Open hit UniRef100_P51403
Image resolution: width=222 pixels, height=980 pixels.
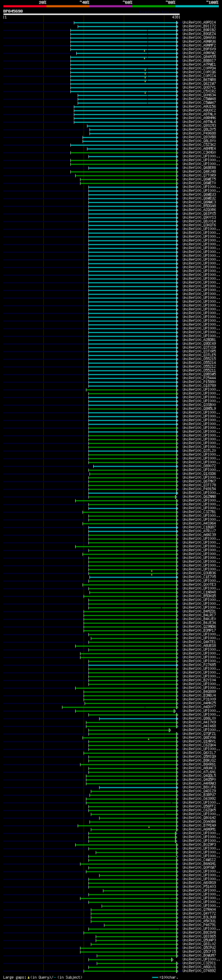coord(199,886)
